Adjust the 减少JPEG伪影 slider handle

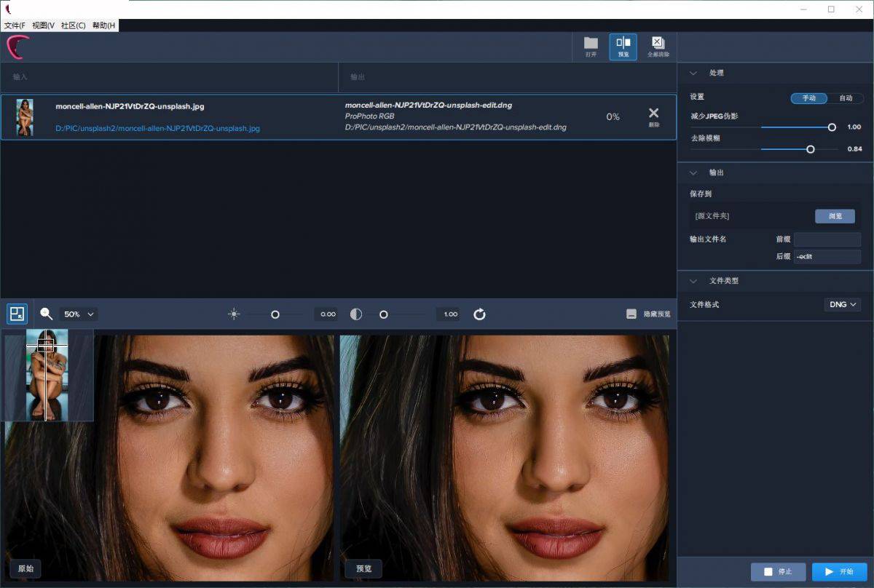832,127
